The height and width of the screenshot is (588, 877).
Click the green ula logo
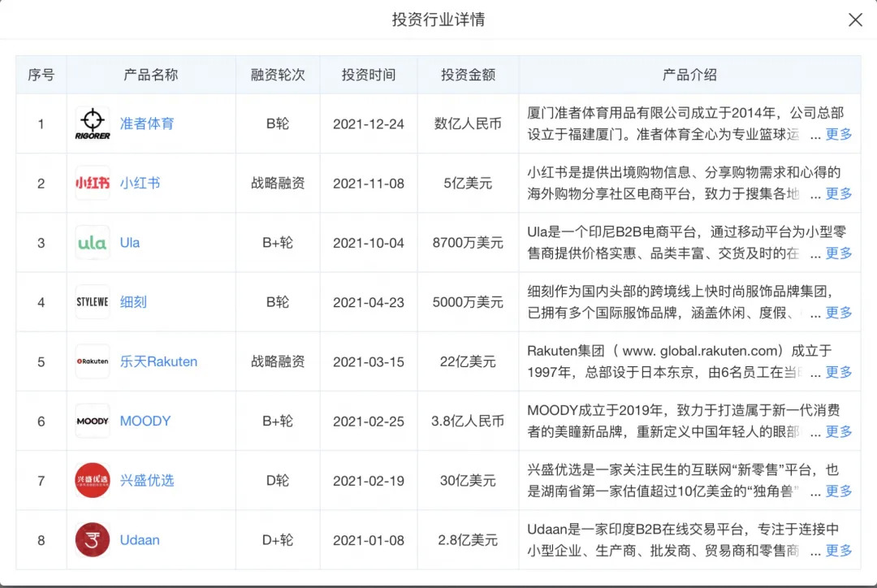tap(93, 243)
